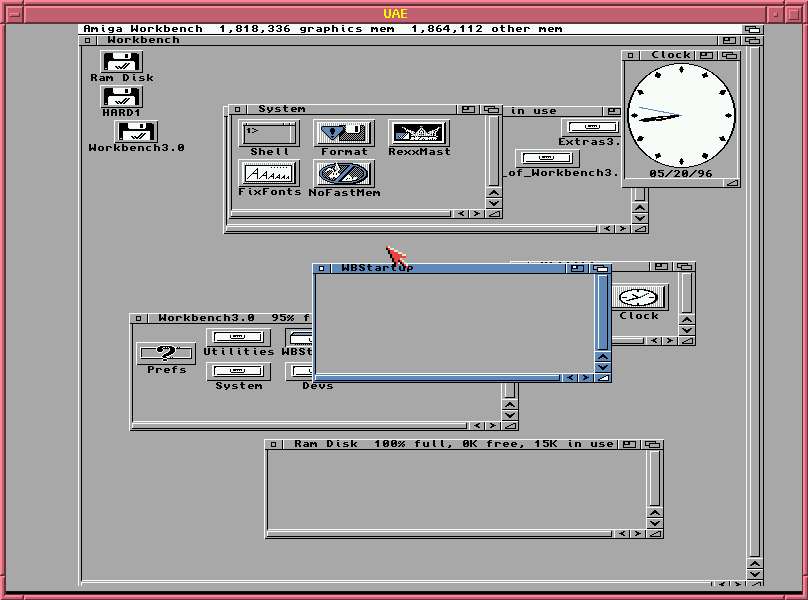This screenshot has width=808, height=600.
Task: Click the zoom gadget of the WBStartup window
Action: (x=577, y=268)
